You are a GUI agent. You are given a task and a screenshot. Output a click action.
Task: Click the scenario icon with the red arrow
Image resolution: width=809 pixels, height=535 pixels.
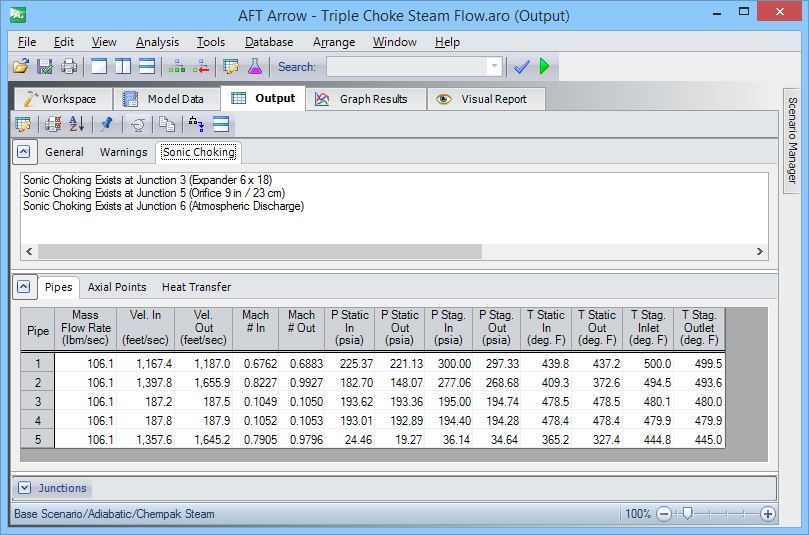click(201, 67)
